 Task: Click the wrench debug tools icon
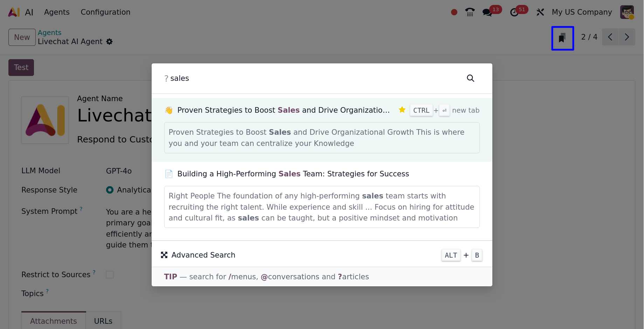click(x=540, y=12)
